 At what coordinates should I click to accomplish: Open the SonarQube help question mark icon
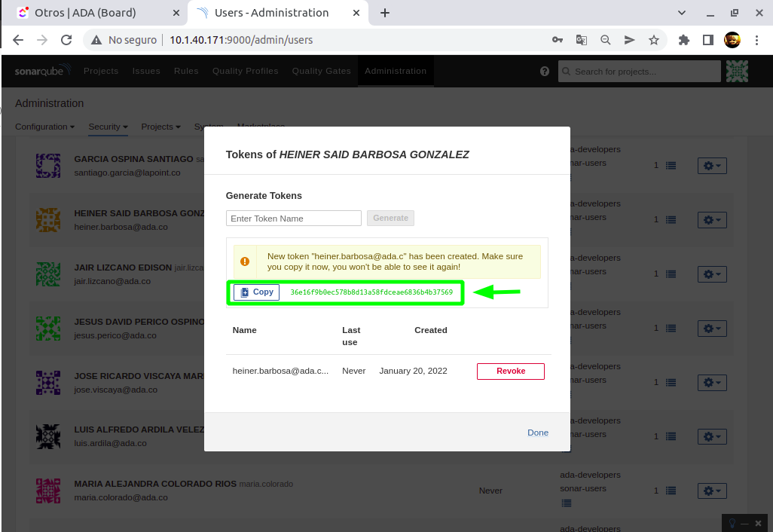pos(545,72)
